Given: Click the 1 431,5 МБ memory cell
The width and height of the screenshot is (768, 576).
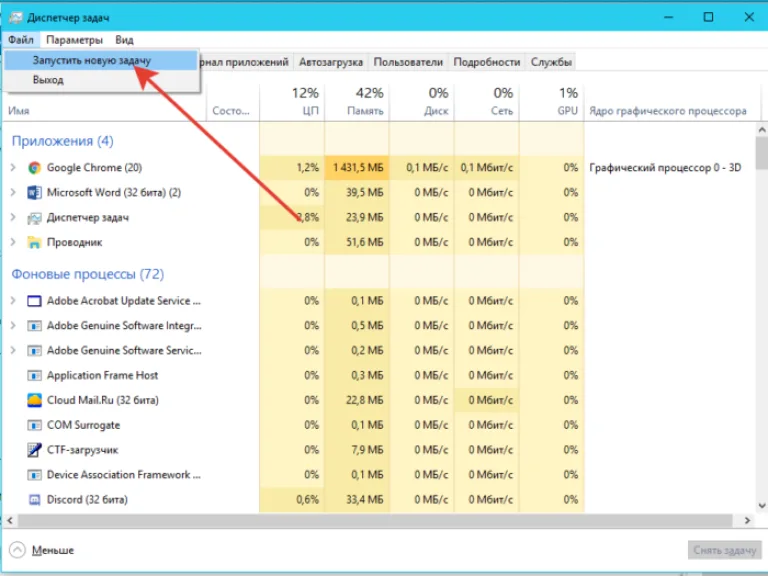Looking at the screenshot, I should point(357,168).
